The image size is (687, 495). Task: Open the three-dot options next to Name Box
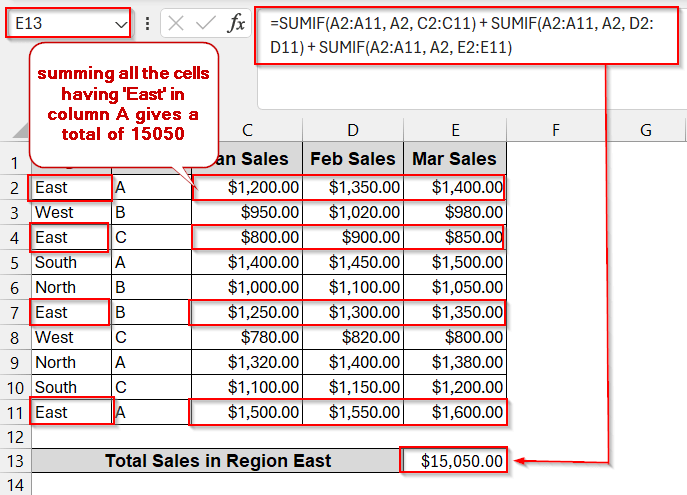pos(147,24)
